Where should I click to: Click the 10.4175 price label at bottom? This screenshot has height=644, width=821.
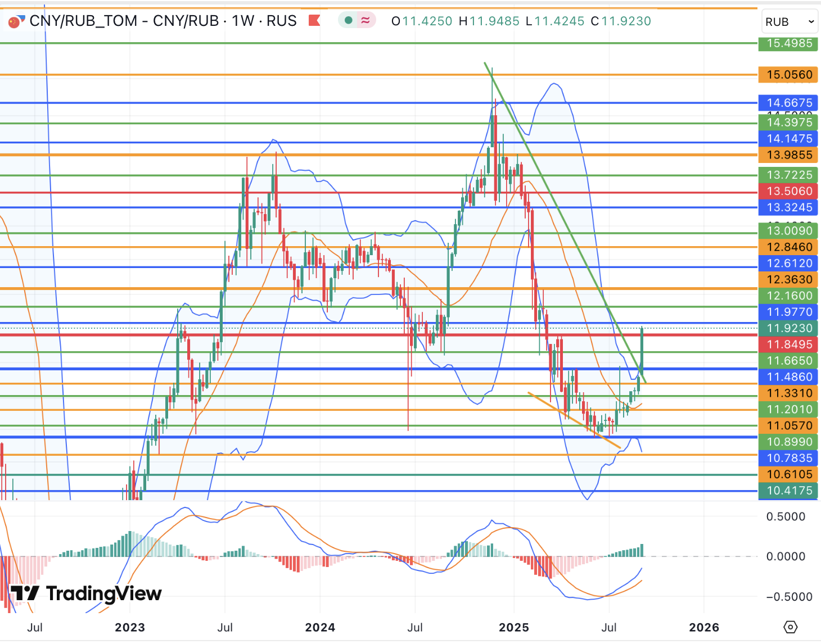[x=789, y=491]
